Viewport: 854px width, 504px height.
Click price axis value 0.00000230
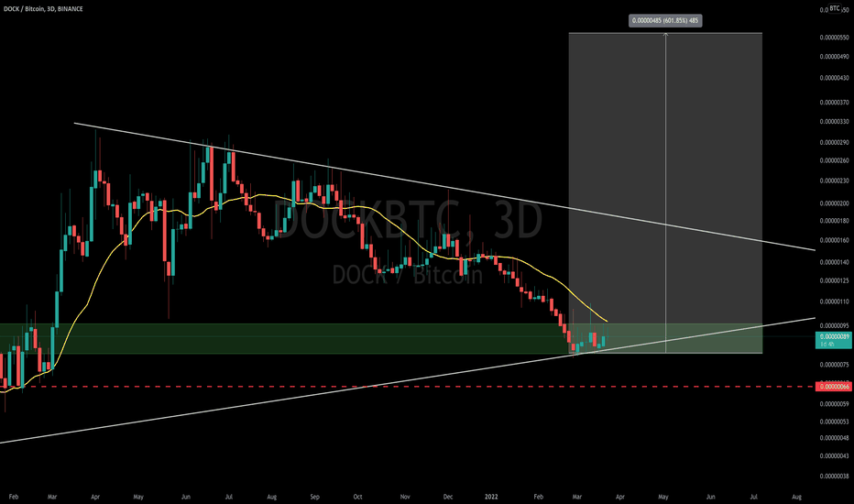point(834,181)
